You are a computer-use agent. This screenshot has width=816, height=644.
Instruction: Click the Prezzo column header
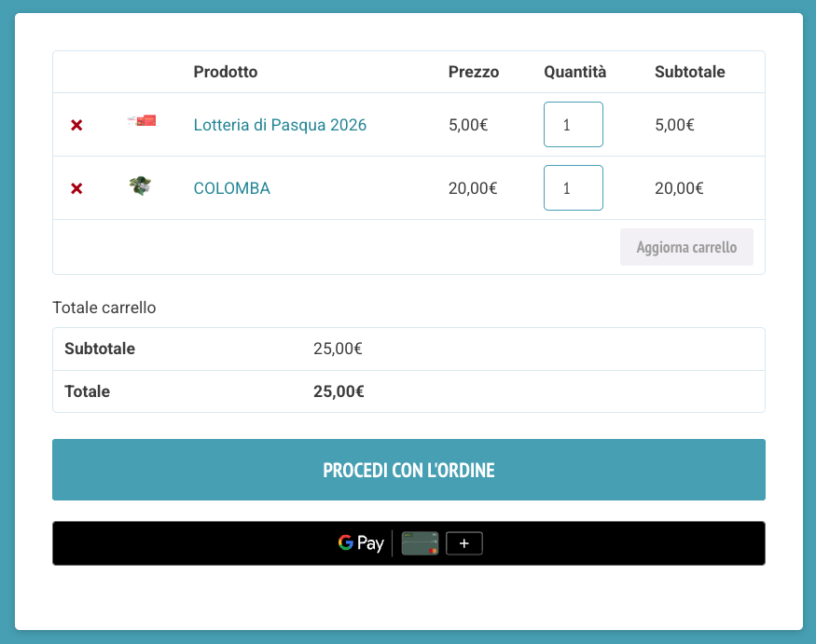(x=474, y=72)
